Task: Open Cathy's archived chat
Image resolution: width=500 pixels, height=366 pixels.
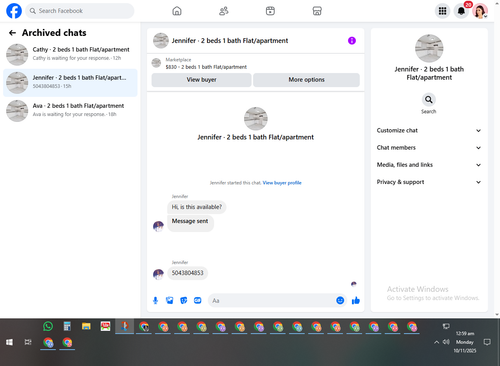Action: [x=70, y=54]
